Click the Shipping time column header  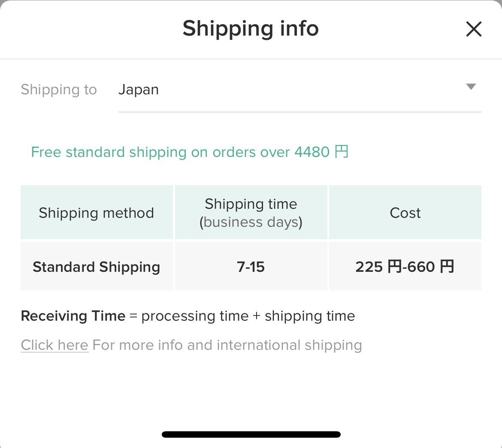(x=251, y=212)
